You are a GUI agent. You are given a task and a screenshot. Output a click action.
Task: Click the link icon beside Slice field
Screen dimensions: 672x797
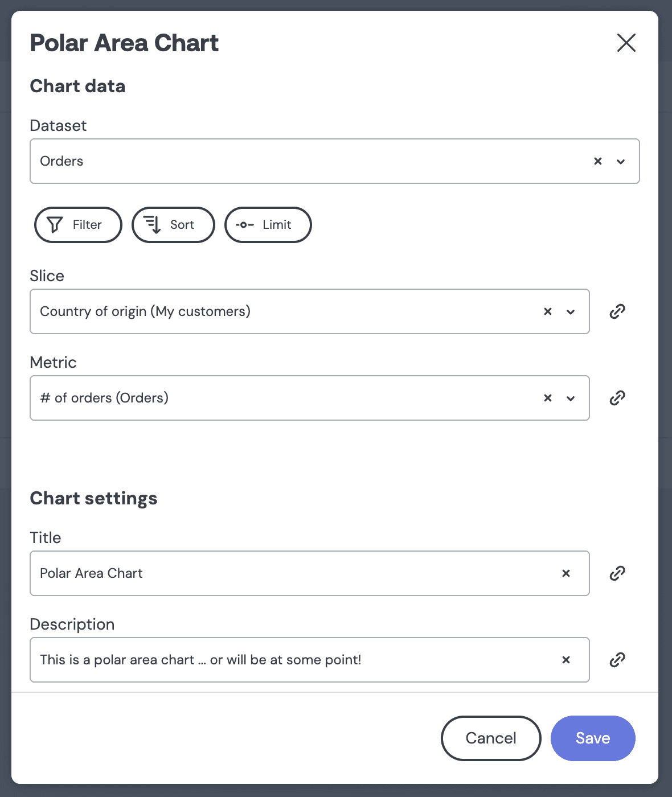coord(617,311)
